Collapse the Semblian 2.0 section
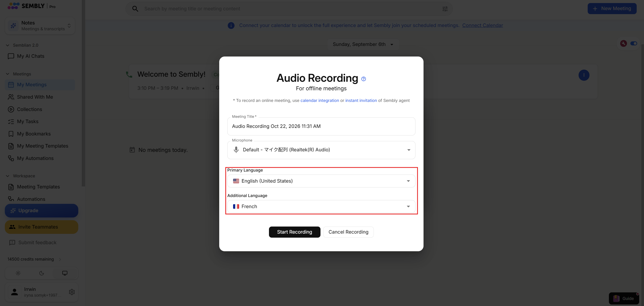The width and height of the screenshot is (644, 306). 8,45
